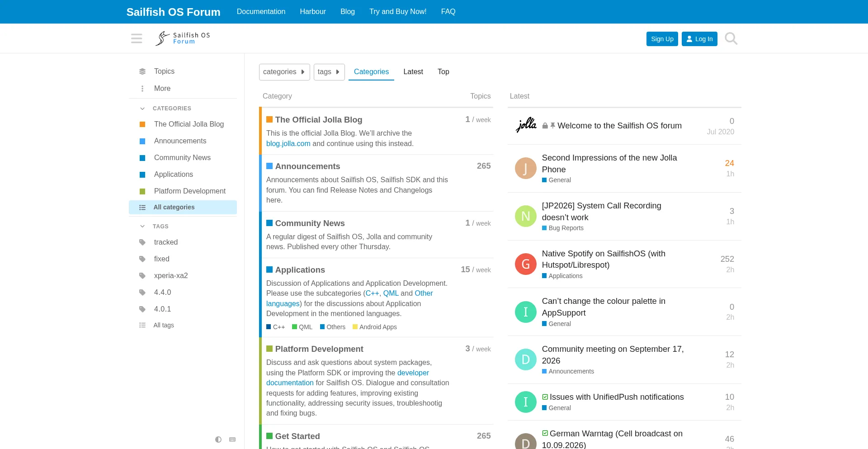Click the tag icon next to 4.0.1
Image resolution: width=868 pixels, height=449 pixels.
[x=142, y=309]
